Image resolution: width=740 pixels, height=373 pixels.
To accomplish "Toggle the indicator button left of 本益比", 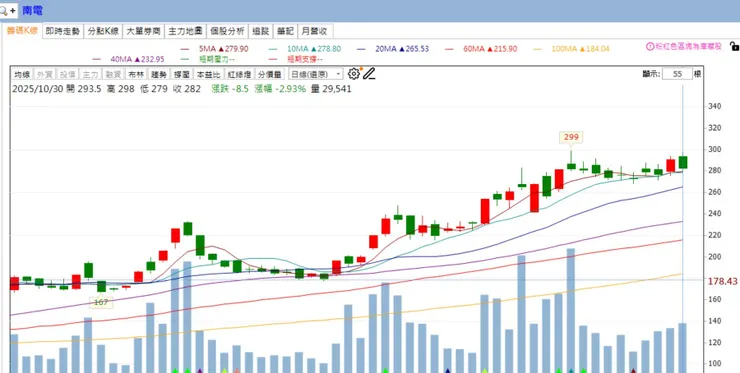I will 182,74.
